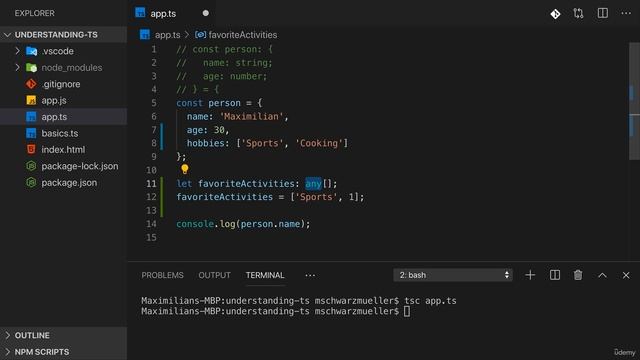Click 'const person' on line 5
The width and height of the screenshot is (640, 360).
[x=209, y=103]
